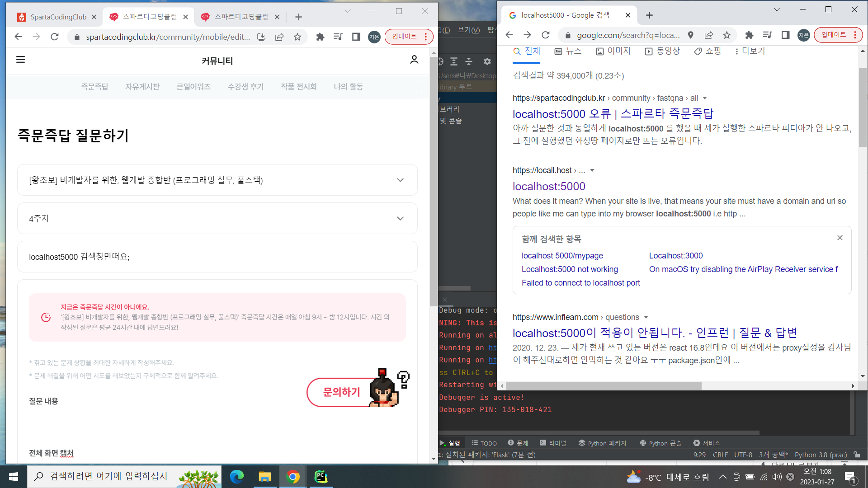Open PyCharm 터미널 tool window
Screen dimensions: 868x488
pyautogui.click(x=553, y=443)
